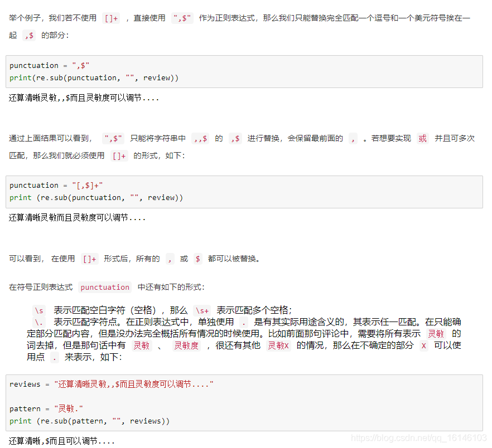Click the inline code ,,$ in paragraph
The image size is (492, 448).
click(200, 138)
